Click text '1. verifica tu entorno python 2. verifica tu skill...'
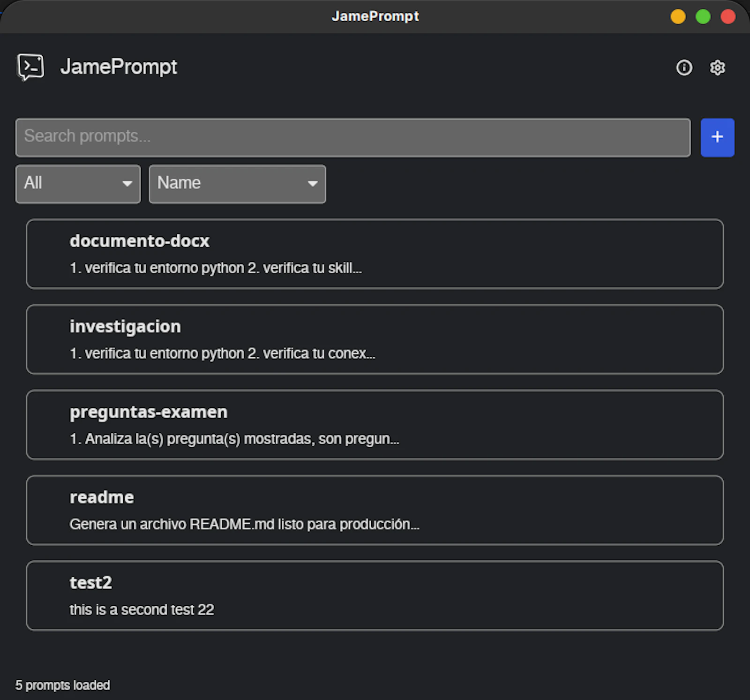750x700 pixels. (x=216, y=268)
